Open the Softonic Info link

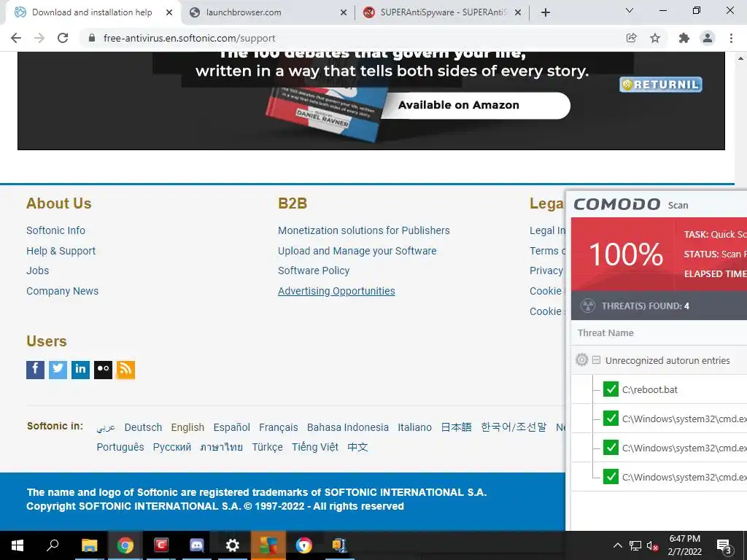55,230
